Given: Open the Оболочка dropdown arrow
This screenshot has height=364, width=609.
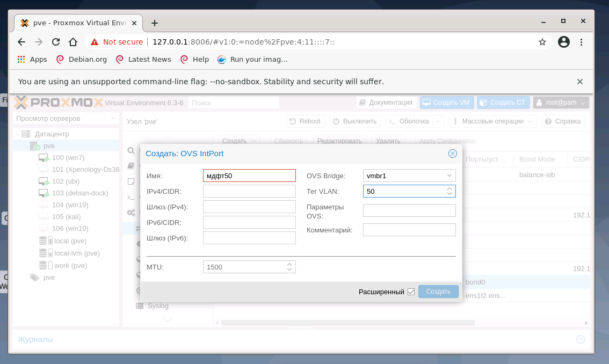Looking at the screenshot, I should click(438, 121).
